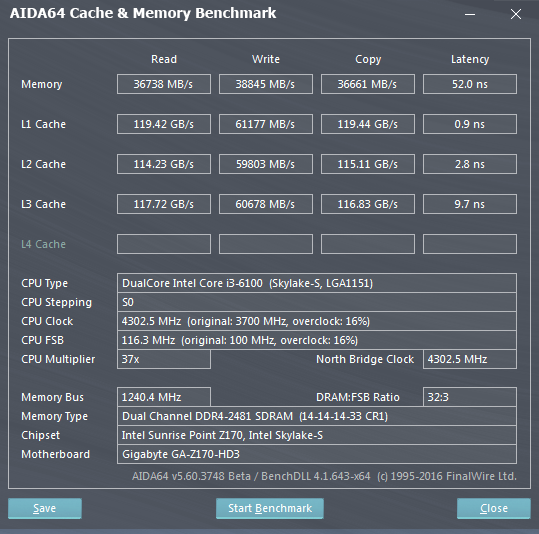Click the Motherboard Gigabyte GA-Z170-HD3 field
The height and width of the screenshot is (534, 539).
(x=317, y=454)
